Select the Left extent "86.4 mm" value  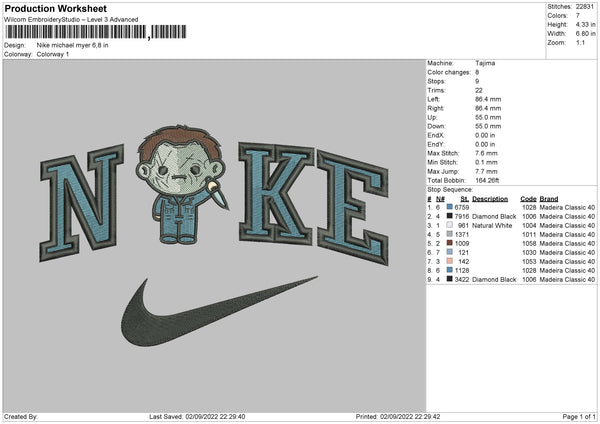pyautogui.click(x=488, y=99)
